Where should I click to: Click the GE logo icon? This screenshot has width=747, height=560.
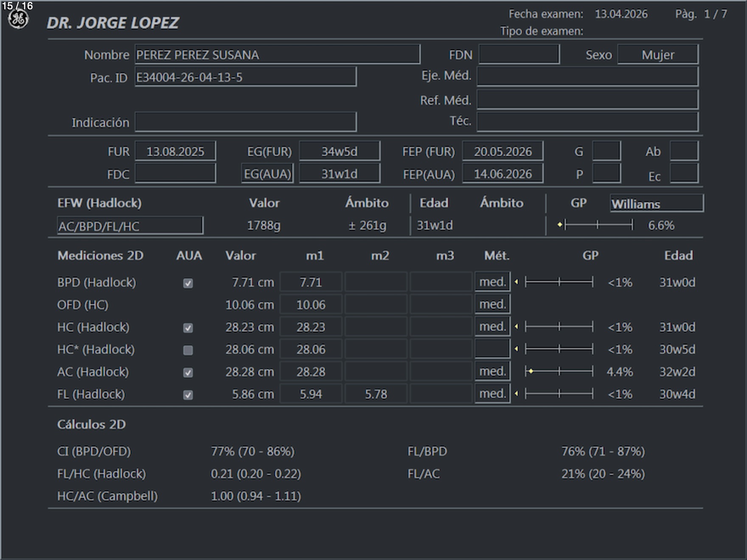pos(18,20)
